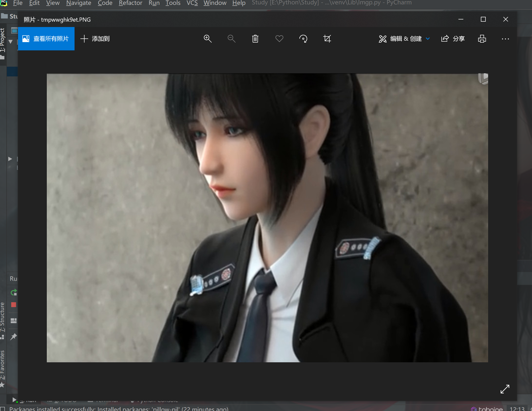
Task: Print the photo using the printer icon
Action: (x=482, y=39)
